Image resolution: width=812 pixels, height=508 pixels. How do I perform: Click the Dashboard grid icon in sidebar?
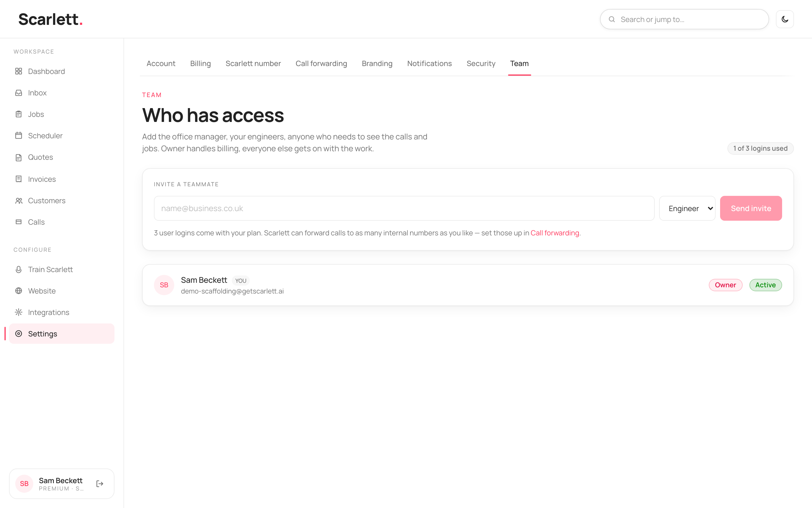coord(18,71)
